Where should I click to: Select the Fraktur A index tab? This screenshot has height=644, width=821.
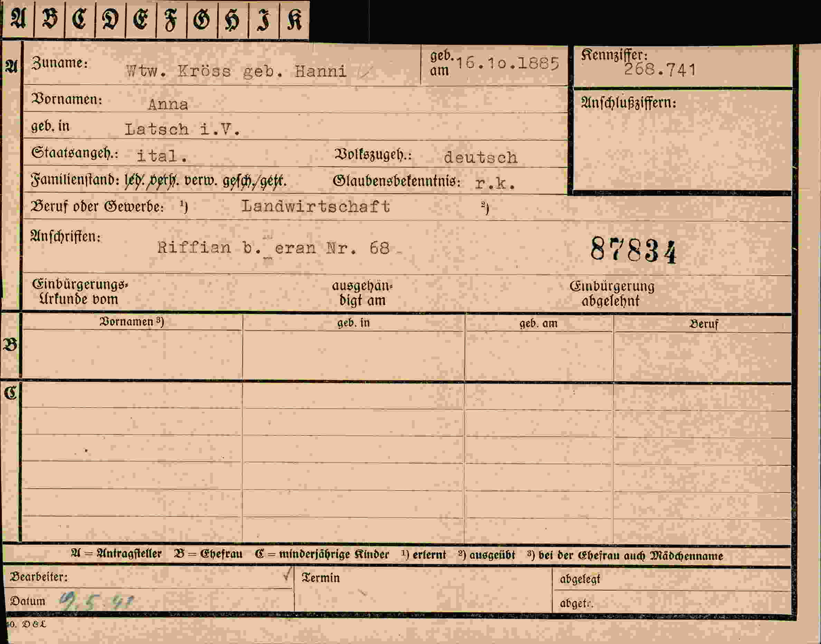pyautogui.click(x=18, y=19)
